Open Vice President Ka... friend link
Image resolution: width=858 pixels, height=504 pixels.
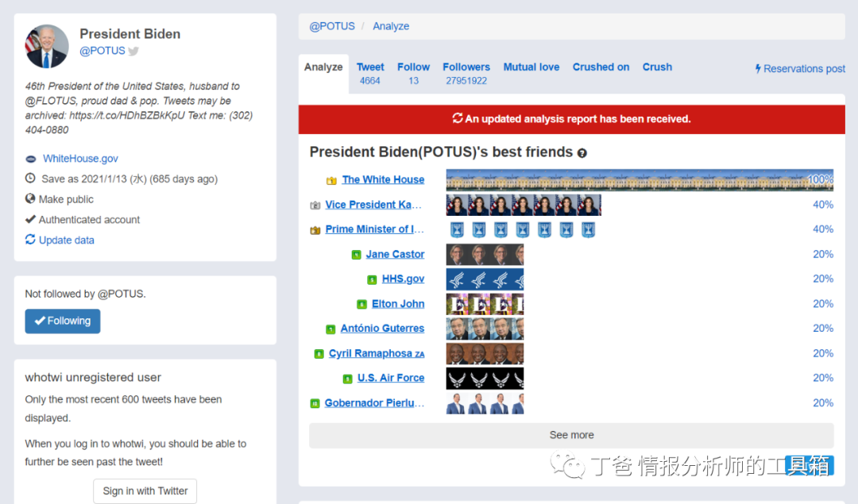(x=373, y=205)
